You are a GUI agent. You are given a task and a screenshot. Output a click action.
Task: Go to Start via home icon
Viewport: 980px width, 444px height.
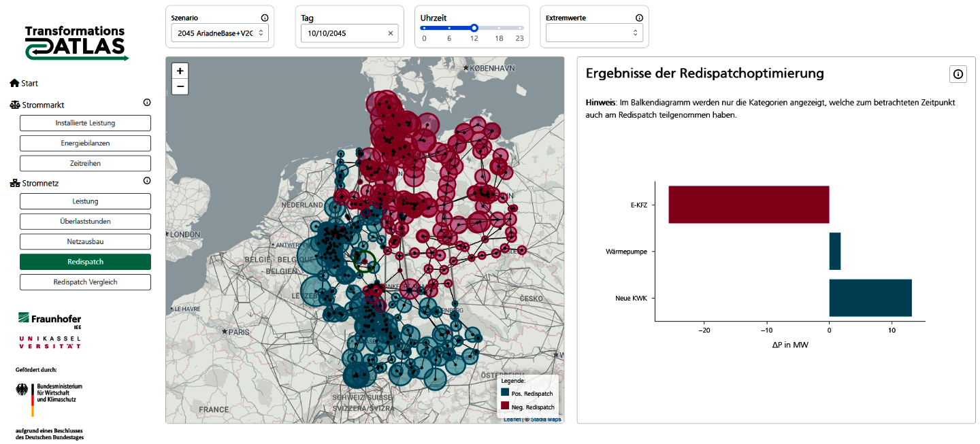pos(14,83)
